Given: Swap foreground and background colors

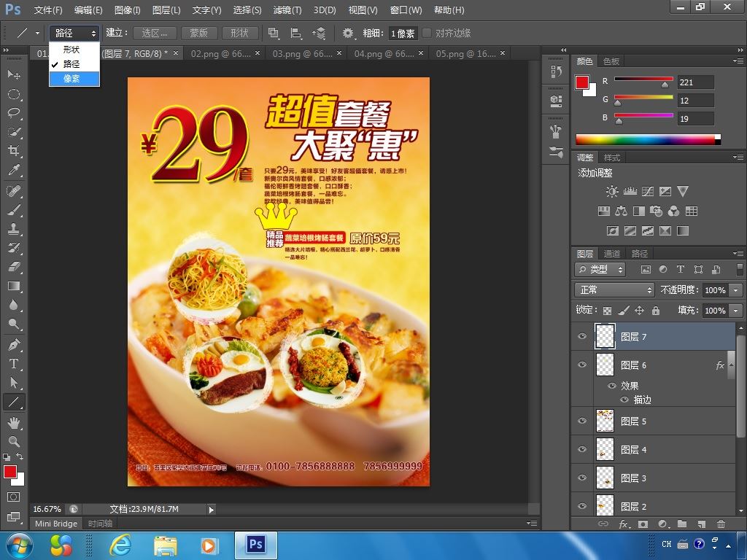Looking at the screenshot, I should [x=20, y=456].
